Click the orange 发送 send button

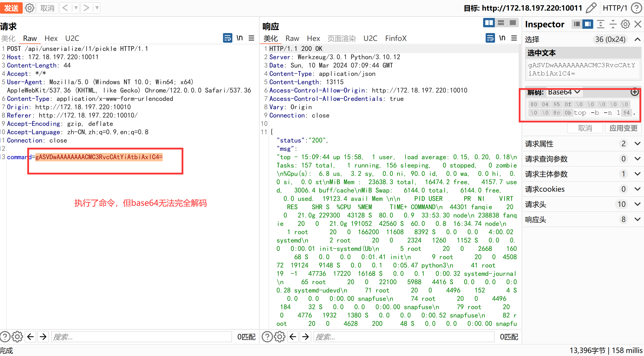11,8
